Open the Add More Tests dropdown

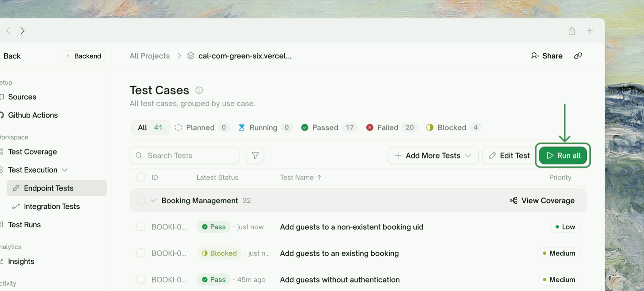tap(433, 156)
